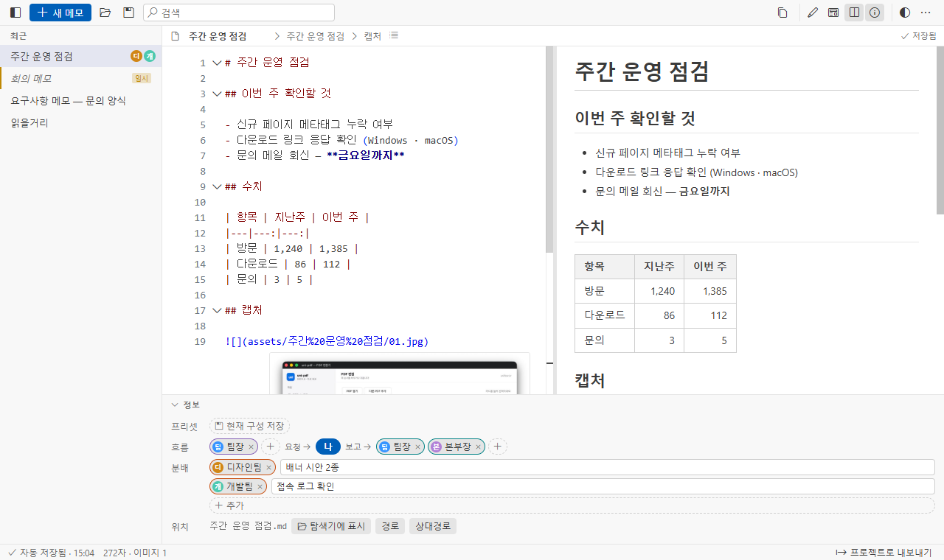
Task: Click the 게 badge on the 주간 운영 점검 row
Action: (150, 56)
